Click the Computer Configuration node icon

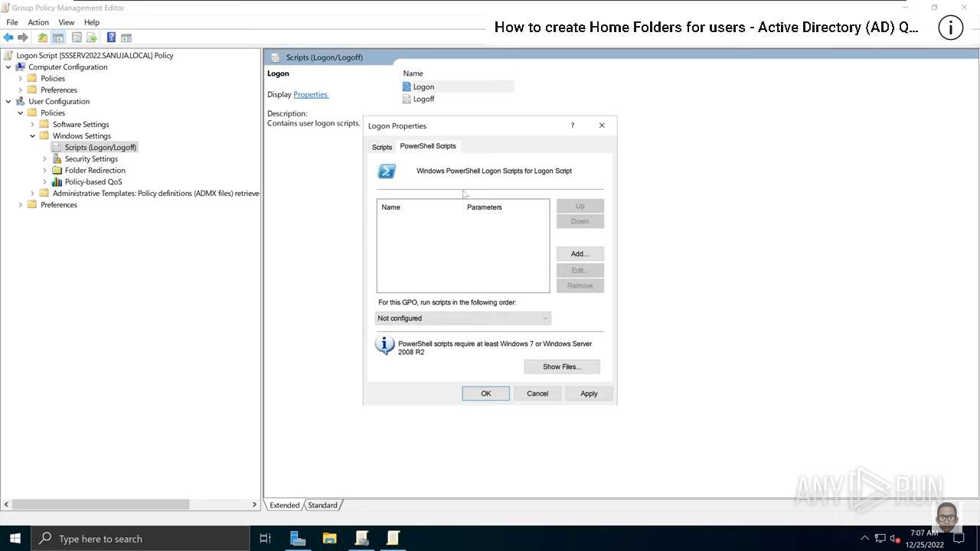[21, 67]
